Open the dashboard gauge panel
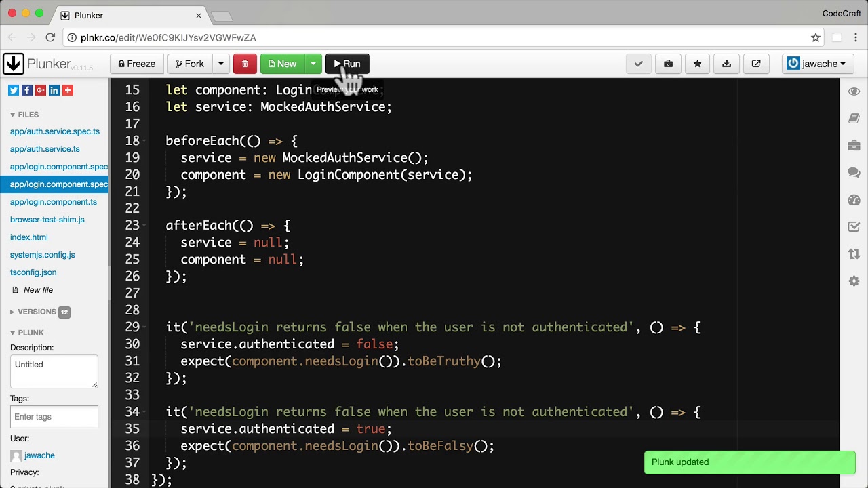Image resolution: width=868 pixels, height=488 pixels. 854,200
